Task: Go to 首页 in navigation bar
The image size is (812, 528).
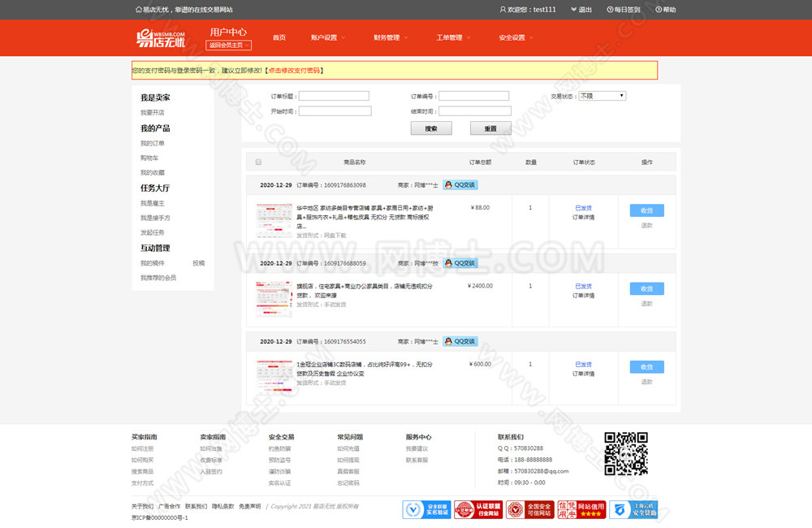Action: (x=279, y=37)
